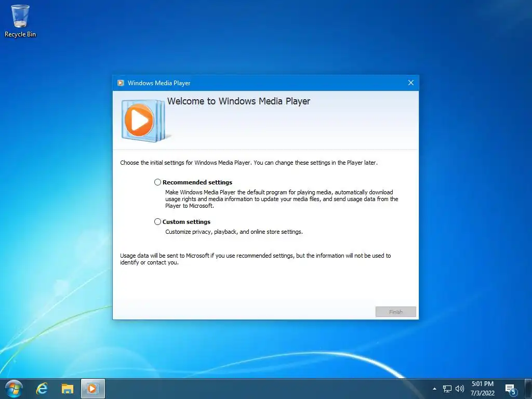Click the greyed-out Finish button
The height and width of the screenshot is (399, 532).
click(x=395, y=312)
